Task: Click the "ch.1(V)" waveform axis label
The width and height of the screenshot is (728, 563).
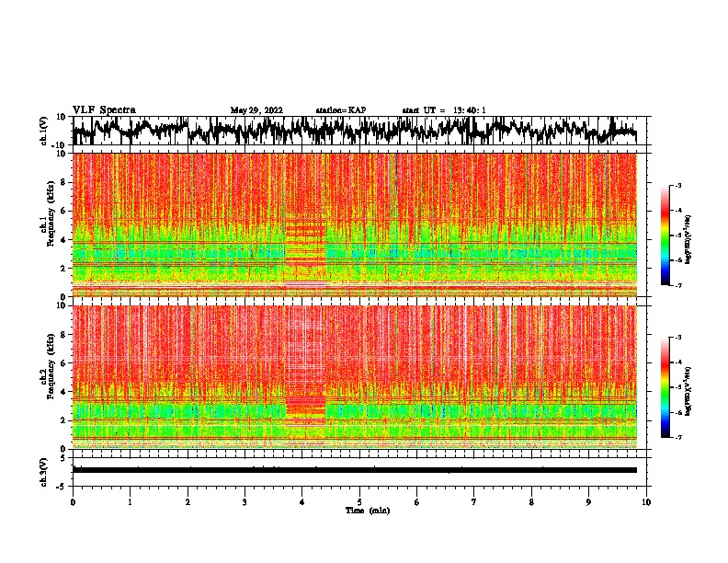Action: (44, 131)
